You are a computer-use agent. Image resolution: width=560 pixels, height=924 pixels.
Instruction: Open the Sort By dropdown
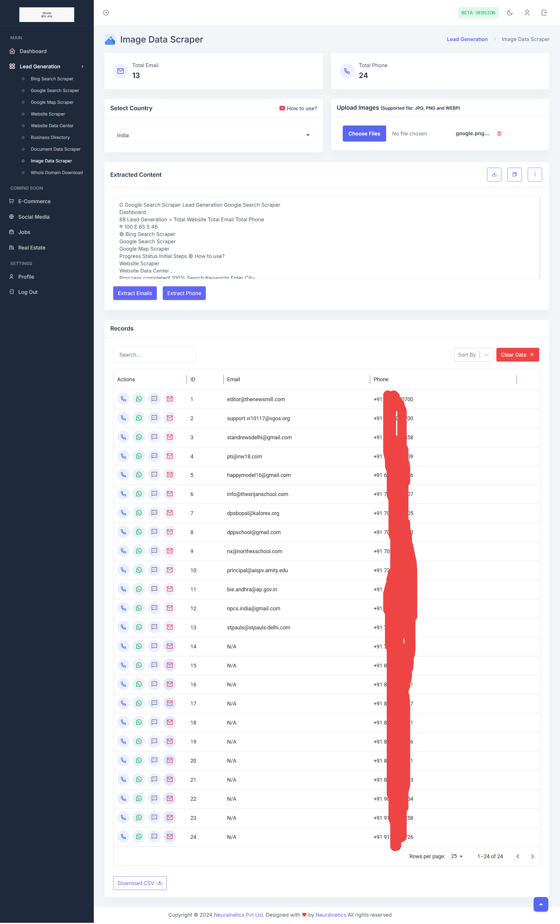[473, 355]
